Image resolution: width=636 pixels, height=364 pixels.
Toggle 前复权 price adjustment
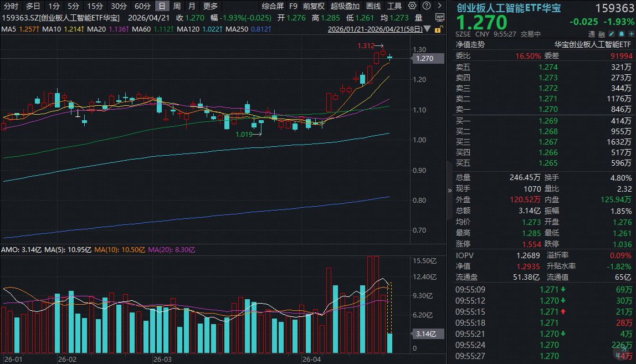tap(313, 6)
